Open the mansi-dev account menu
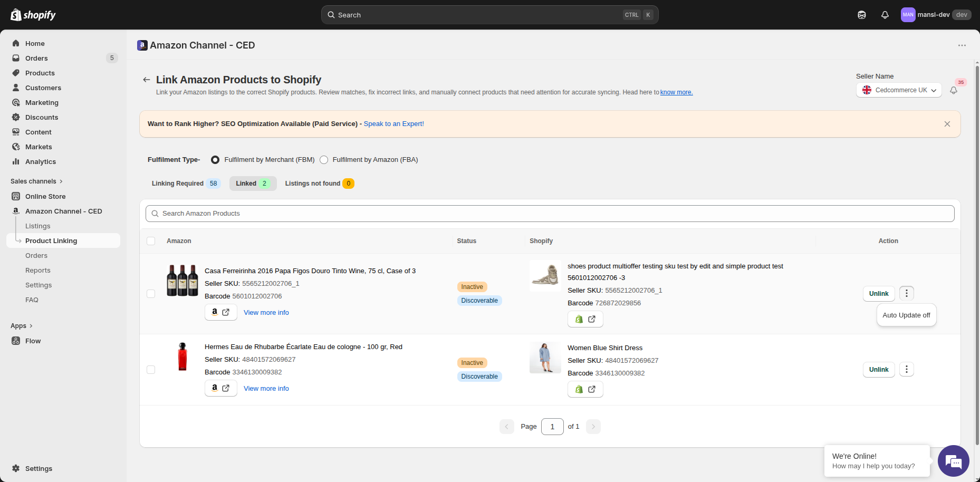The width and height of the screenshot is (980, 482). pyautogui.click(x=936, y=15)
